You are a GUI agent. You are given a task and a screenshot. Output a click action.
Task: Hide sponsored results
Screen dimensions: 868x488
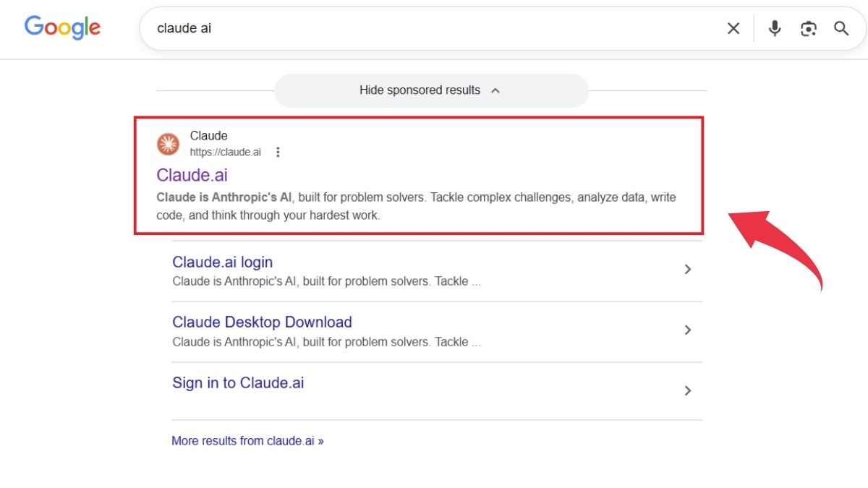click(420, 90)
